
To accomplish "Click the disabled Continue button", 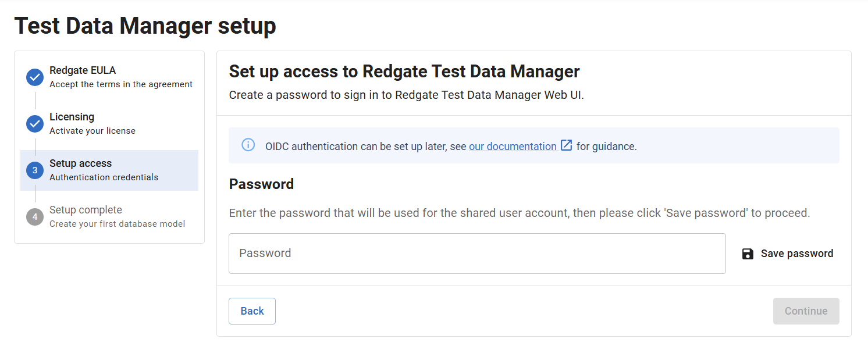I will [x=806, y=311].
